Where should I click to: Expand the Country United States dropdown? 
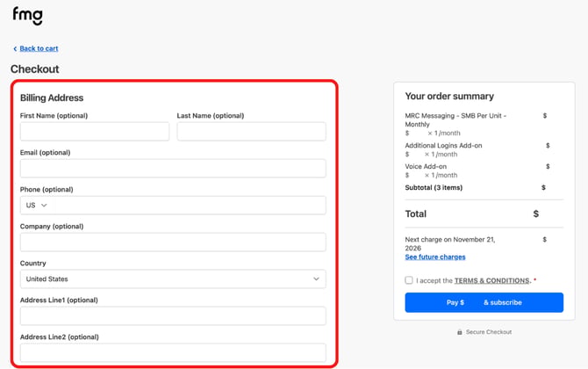(173, 279)
